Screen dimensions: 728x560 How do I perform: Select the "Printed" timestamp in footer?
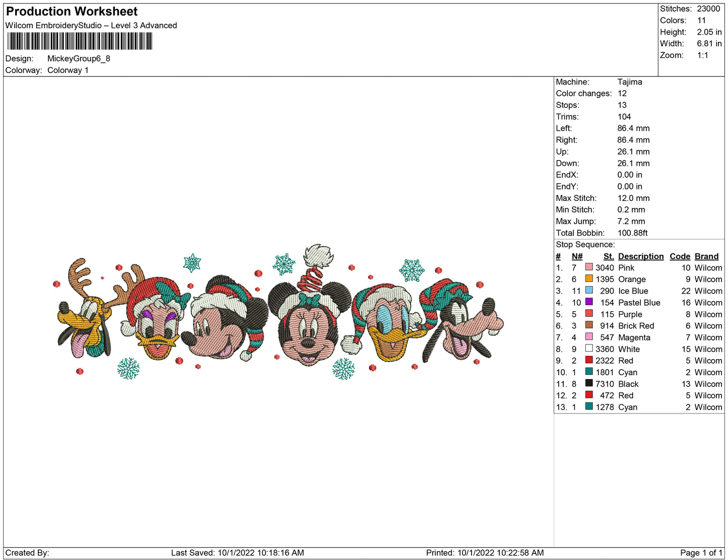point(485,553)
